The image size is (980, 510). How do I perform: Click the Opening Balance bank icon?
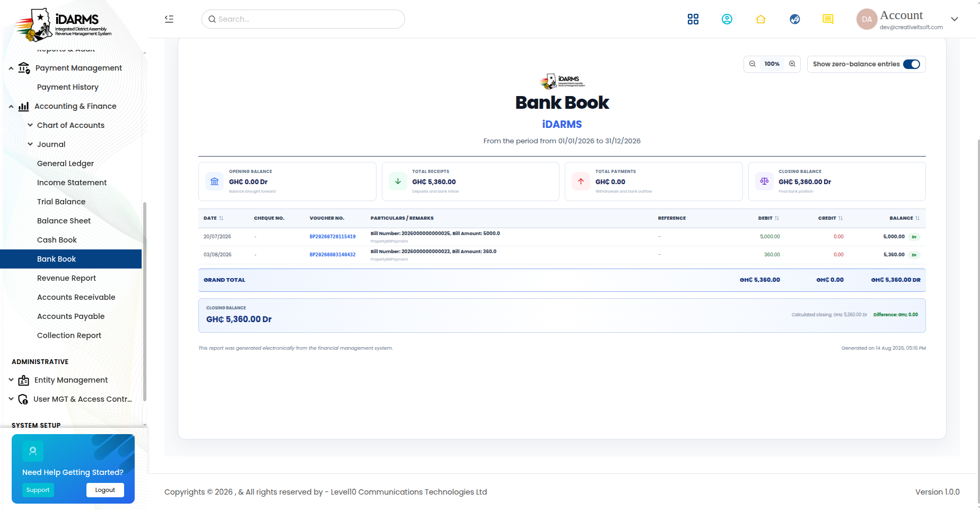[x=214, y=181]
